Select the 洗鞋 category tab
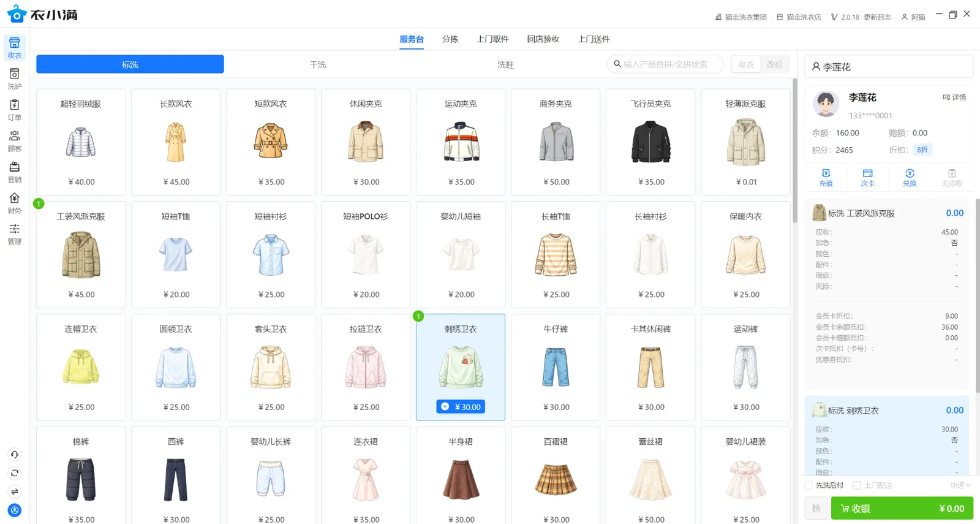Image resolution: width=980 pixels, height=524 pixels. tap(505, 64)
